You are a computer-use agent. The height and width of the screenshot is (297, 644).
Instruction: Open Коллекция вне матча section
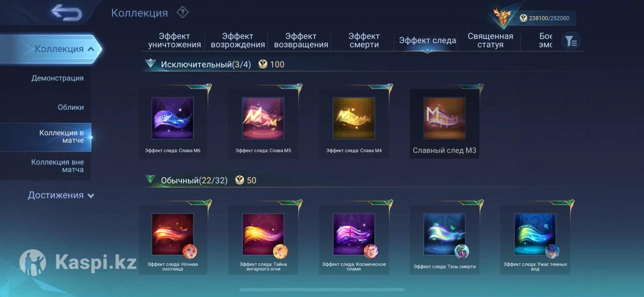(57, 166)
